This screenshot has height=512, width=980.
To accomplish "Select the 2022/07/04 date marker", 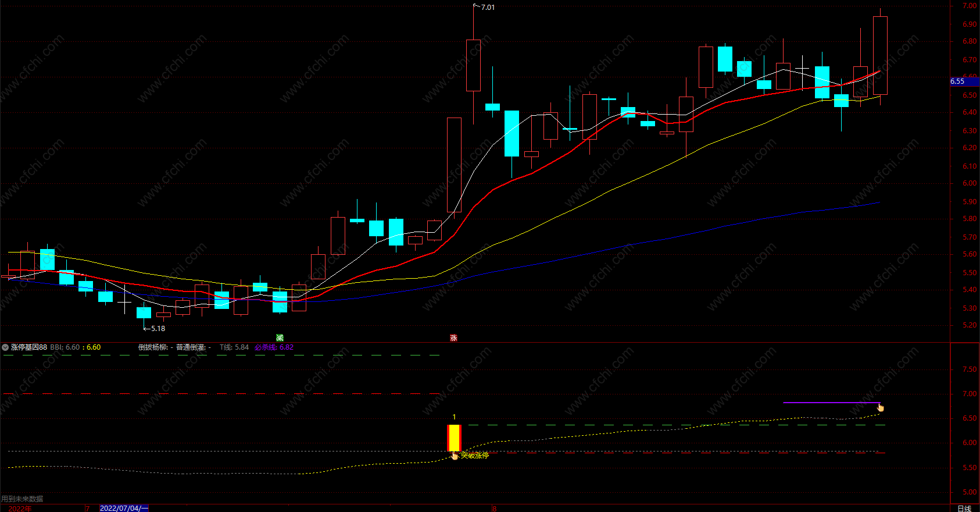I will point(124,509).
